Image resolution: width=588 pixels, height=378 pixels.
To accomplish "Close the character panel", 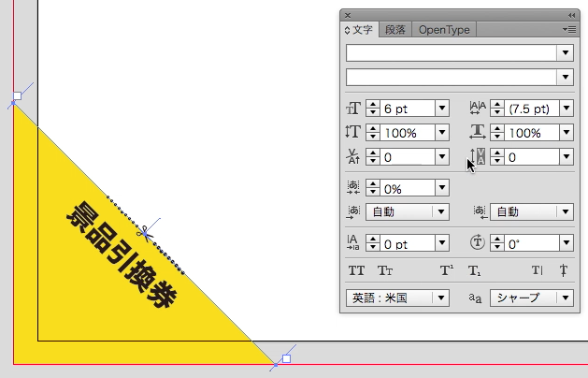I will pos(348,15).
